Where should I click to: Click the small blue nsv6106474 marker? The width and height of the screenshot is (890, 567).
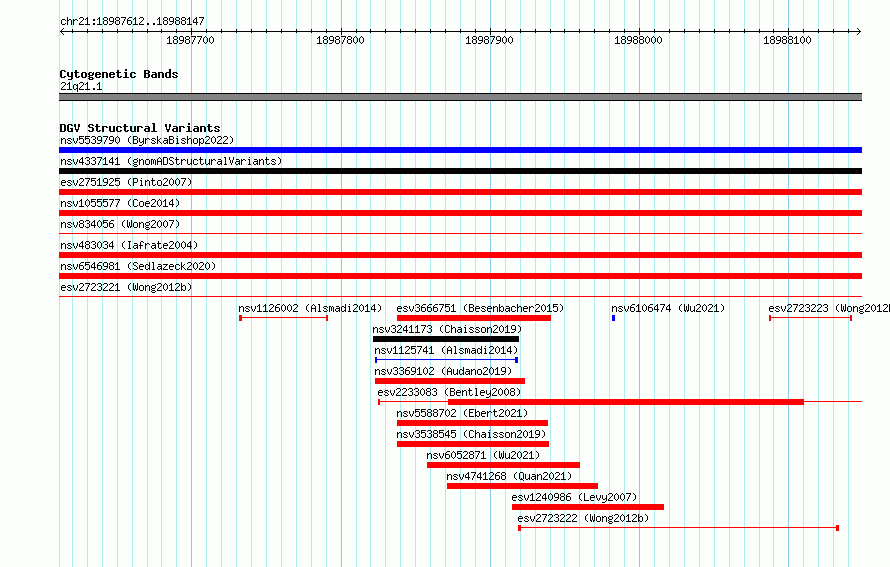point(614,318)
